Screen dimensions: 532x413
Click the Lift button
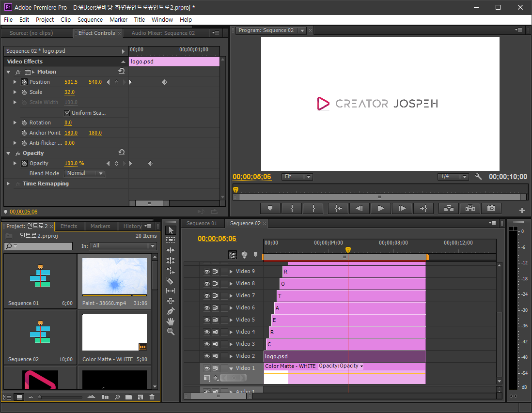click(x=449, y=208)
